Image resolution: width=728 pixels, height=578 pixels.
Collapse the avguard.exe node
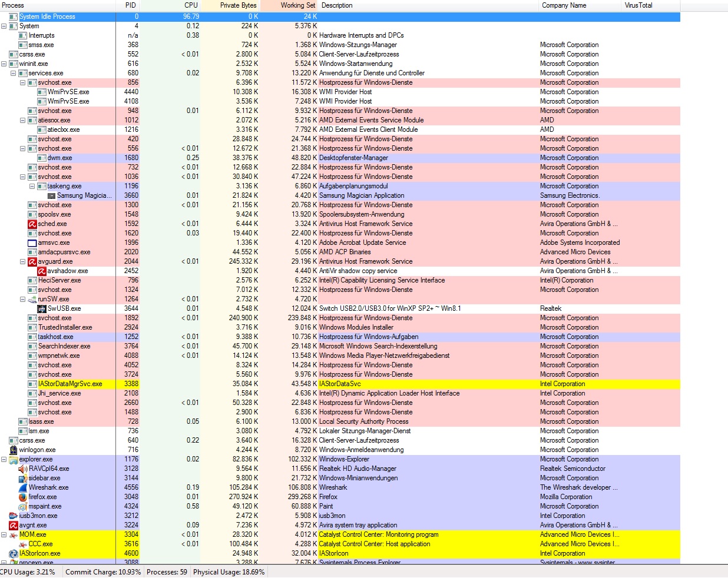point(23,261)
